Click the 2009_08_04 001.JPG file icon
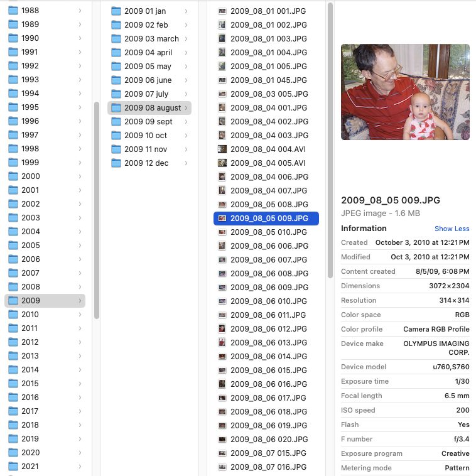Image resolution: width=476 pixels, height=476 pixels. coord(222,108)
